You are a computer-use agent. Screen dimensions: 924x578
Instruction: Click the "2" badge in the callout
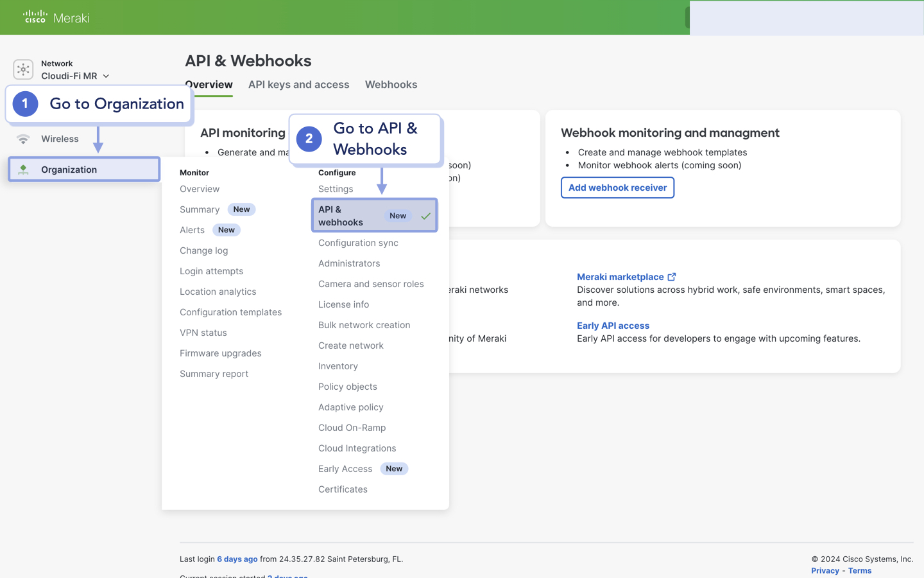pos(308,139)
